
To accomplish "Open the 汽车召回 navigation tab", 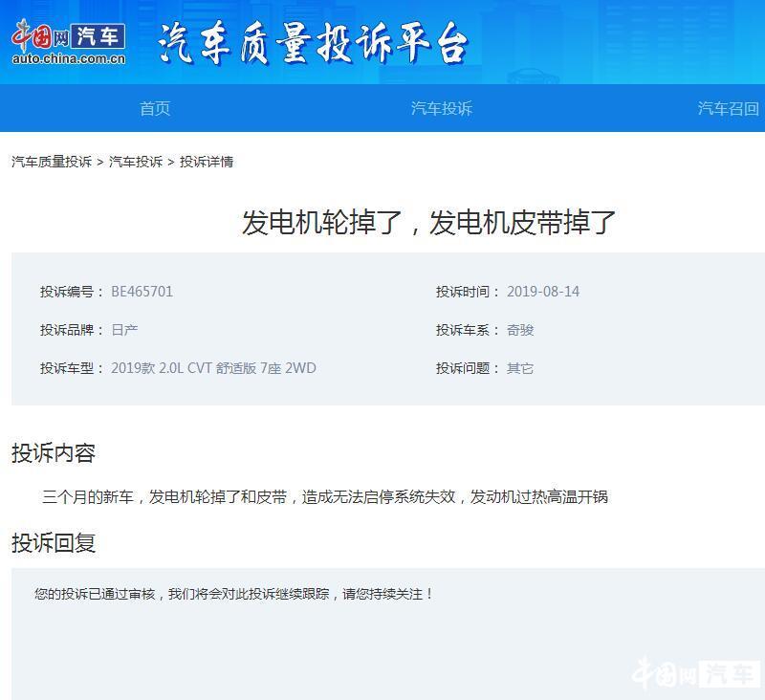I will pyautogui.click(x=728, y=108).
